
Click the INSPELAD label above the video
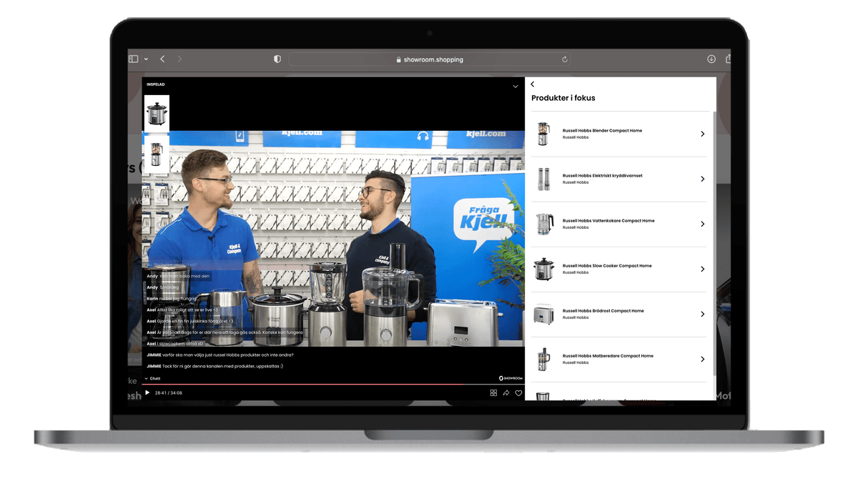tap(156, 84)
